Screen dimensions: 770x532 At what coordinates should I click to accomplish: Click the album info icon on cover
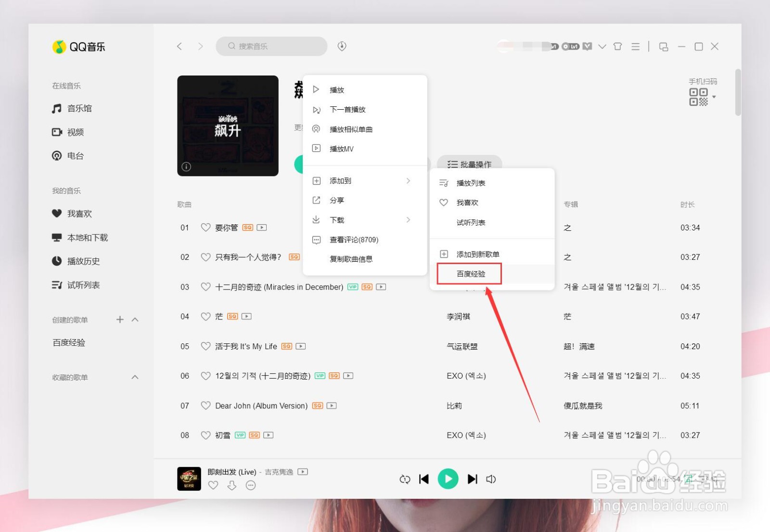tap(186, 166)
